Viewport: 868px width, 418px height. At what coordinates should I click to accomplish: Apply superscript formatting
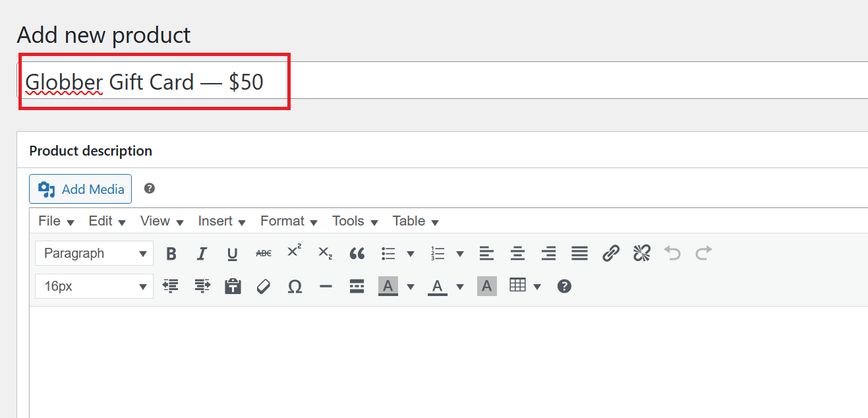294,252
